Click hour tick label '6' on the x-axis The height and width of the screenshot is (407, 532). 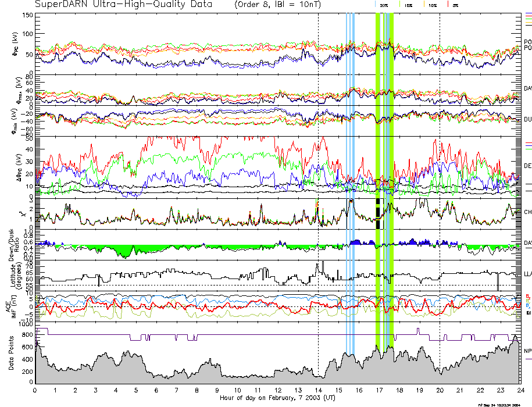156,390
